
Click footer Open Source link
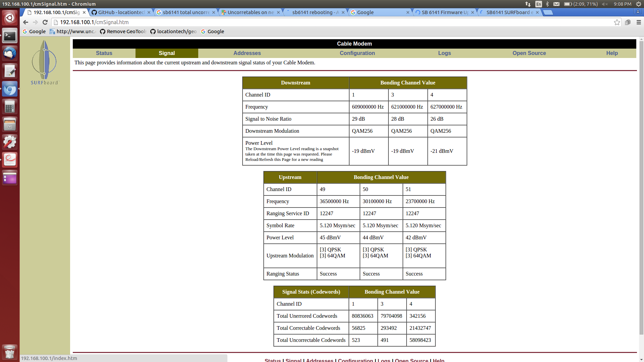[412, 360]
